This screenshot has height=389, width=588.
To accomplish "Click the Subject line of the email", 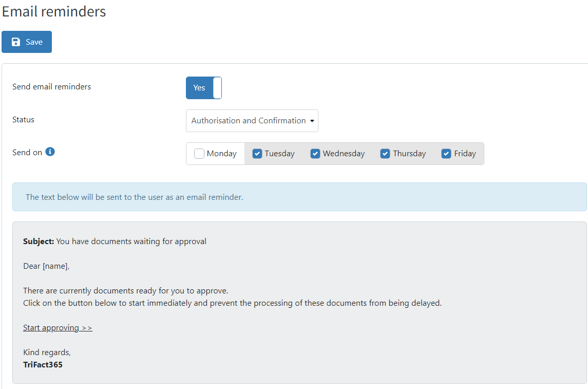I will coord(115,242).
